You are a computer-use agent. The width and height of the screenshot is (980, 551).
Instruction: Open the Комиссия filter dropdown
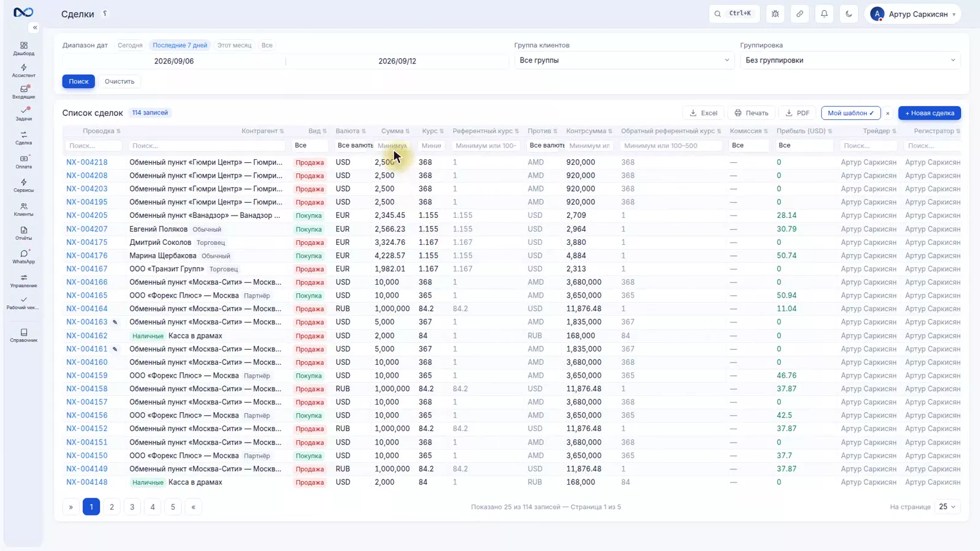click(748, 146)
